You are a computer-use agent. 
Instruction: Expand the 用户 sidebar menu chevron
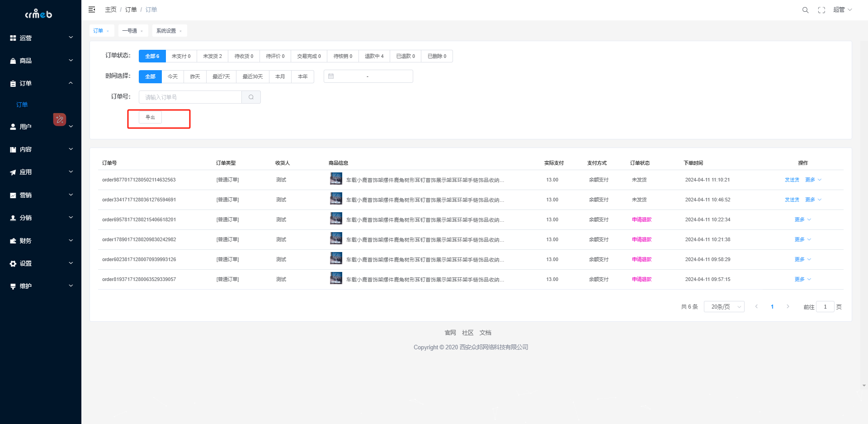71,126
